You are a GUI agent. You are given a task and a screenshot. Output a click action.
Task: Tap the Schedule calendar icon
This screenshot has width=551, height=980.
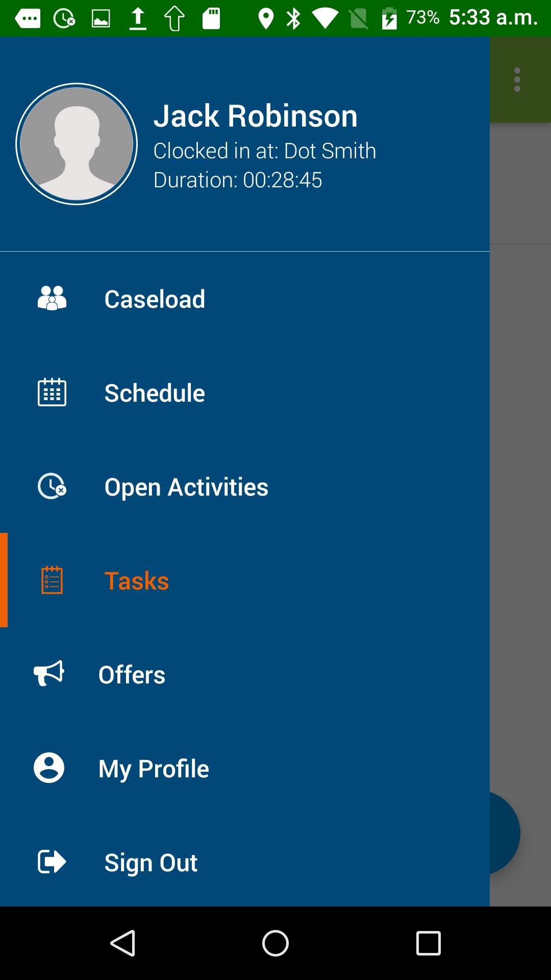52,393
